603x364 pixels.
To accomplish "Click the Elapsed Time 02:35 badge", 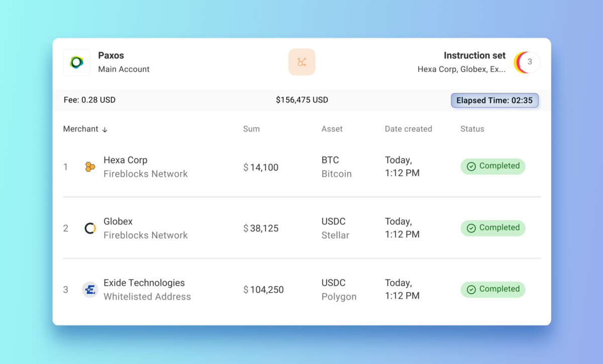I will (494, 100).
